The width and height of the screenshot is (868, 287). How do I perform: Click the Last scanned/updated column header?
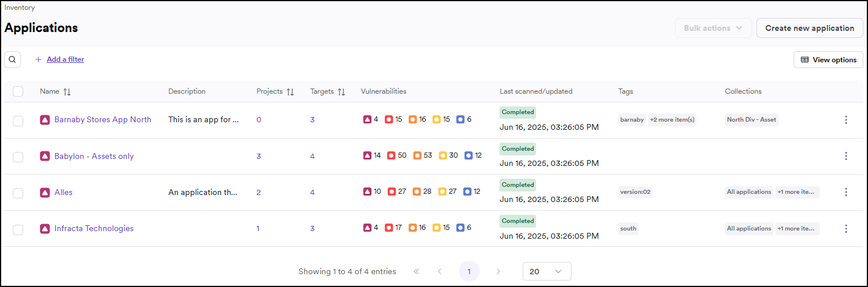(536, 91)
